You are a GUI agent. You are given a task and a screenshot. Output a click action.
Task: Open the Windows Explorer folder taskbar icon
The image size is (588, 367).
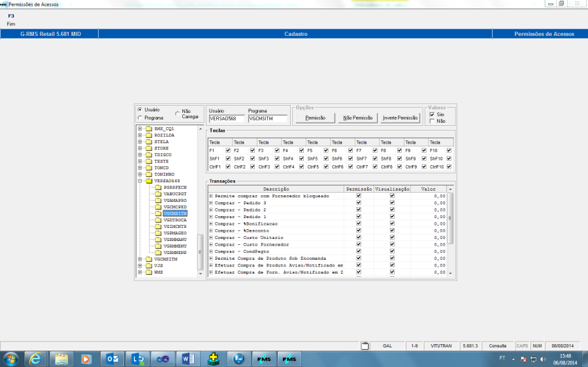(x=61, y=359)
